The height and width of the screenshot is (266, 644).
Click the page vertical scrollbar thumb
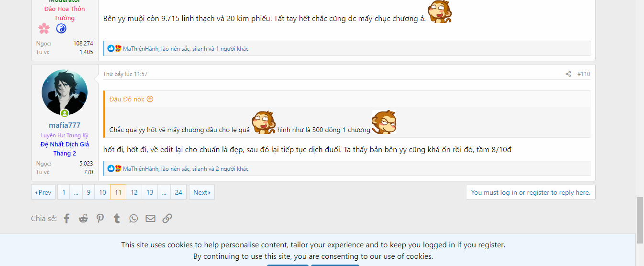[x=640, y=220]
